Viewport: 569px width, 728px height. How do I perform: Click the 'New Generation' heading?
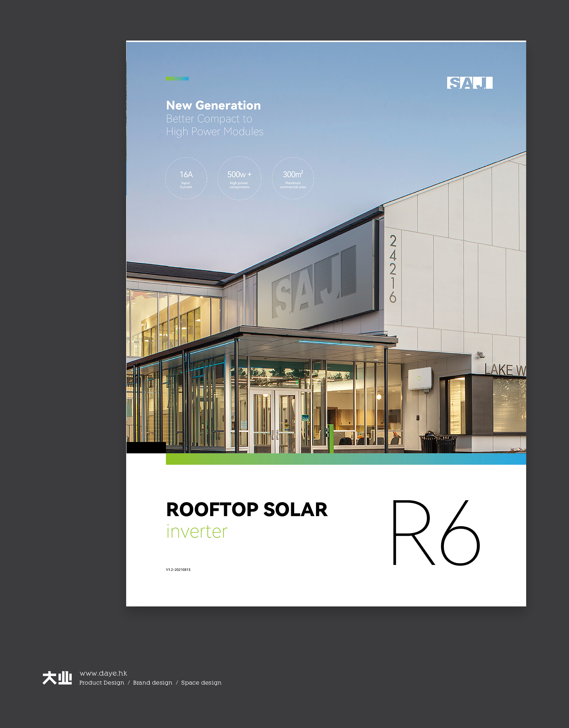[x=213, y=105]
